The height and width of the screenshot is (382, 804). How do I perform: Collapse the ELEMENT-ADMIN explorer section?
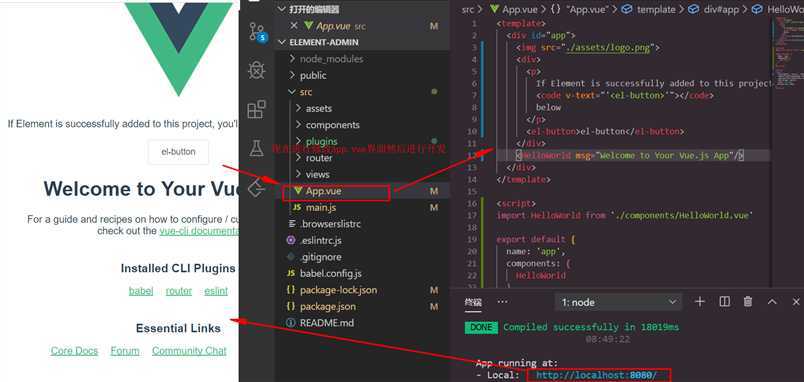[x=362, y=42]
